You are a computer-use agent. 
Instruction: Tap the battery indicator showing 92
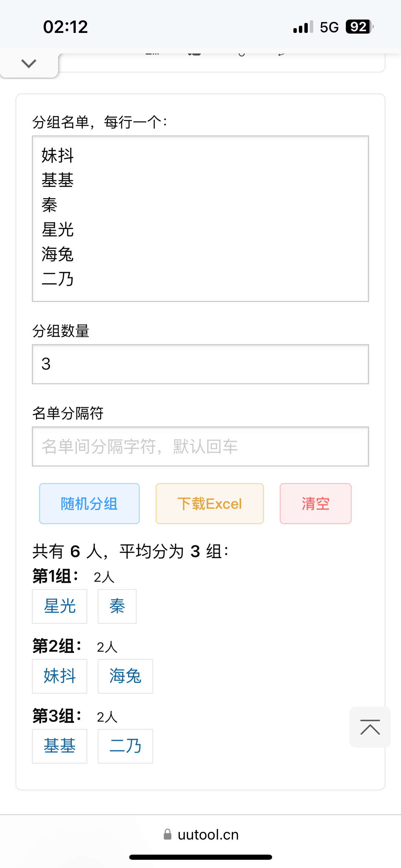coord(359,27)
